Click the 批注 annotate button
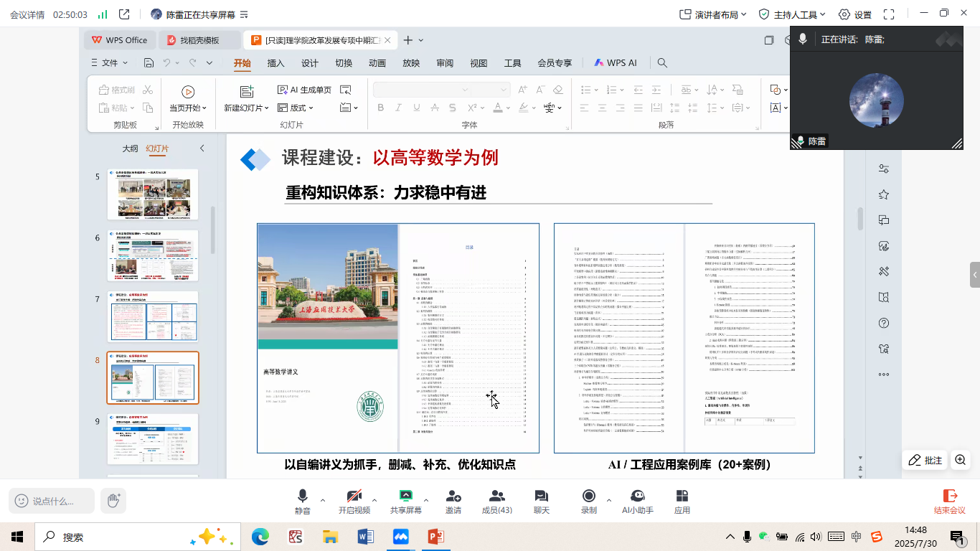Screen dimensions: 980x551 pos(925,461)
